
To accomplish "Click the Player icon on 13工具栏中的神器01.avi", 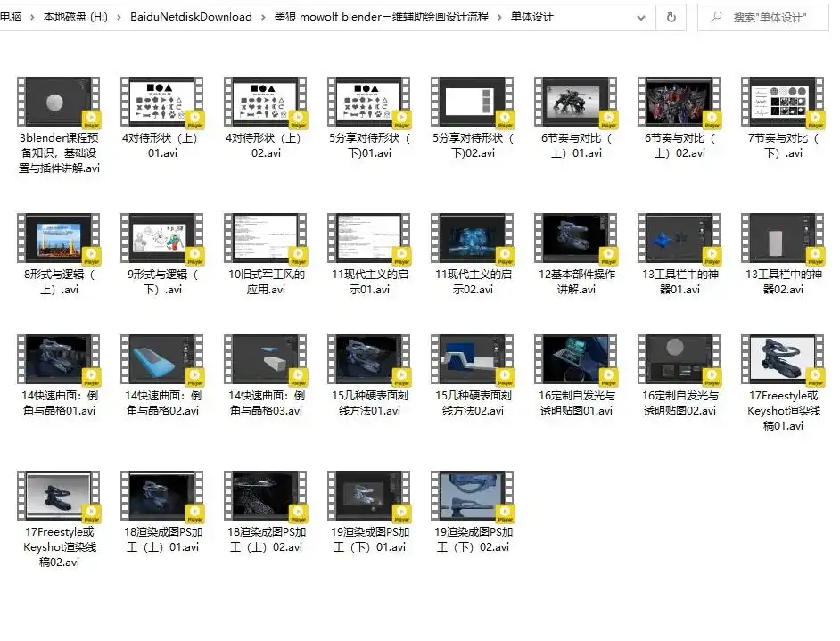I will (711, 256).
